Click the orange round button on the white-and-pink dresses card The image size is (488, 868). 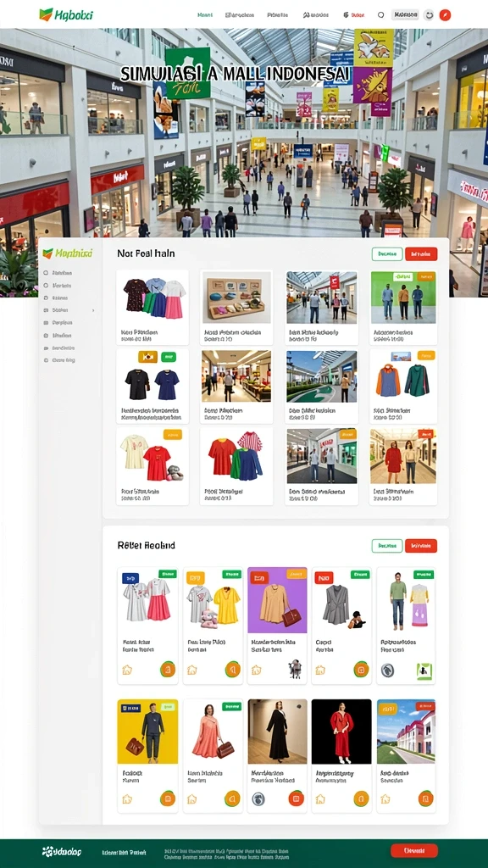[x=168, y=670]
